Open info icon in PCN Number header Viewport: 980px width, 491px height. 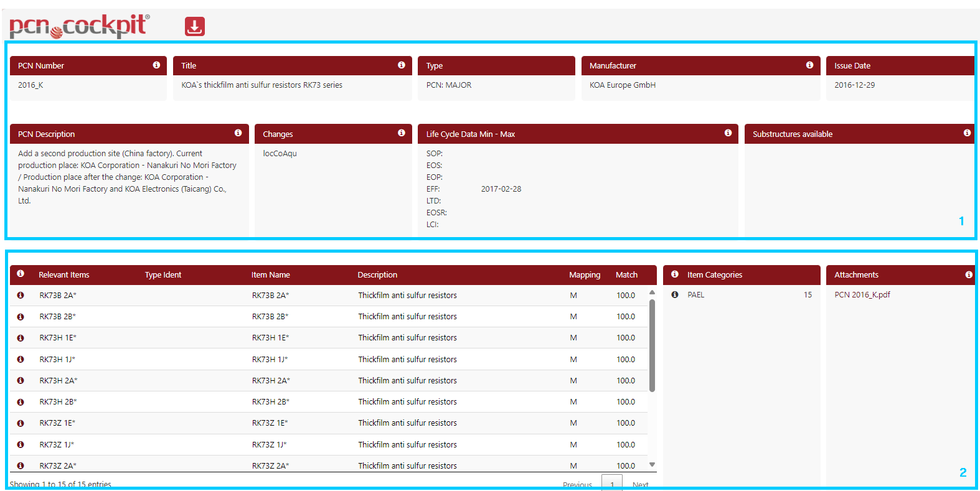click(x=156, y=65)
